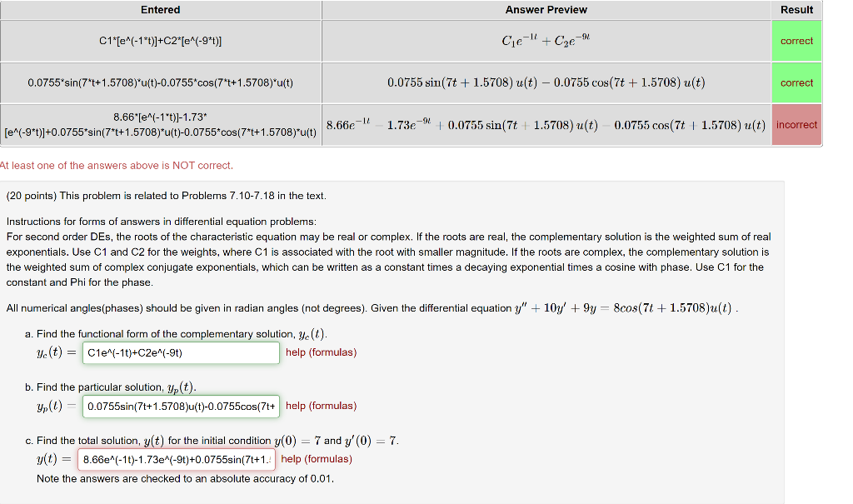Screen dimensions: 853x504
Task: Open help (formulas) for the complementary solution
Action: [321, 352]
